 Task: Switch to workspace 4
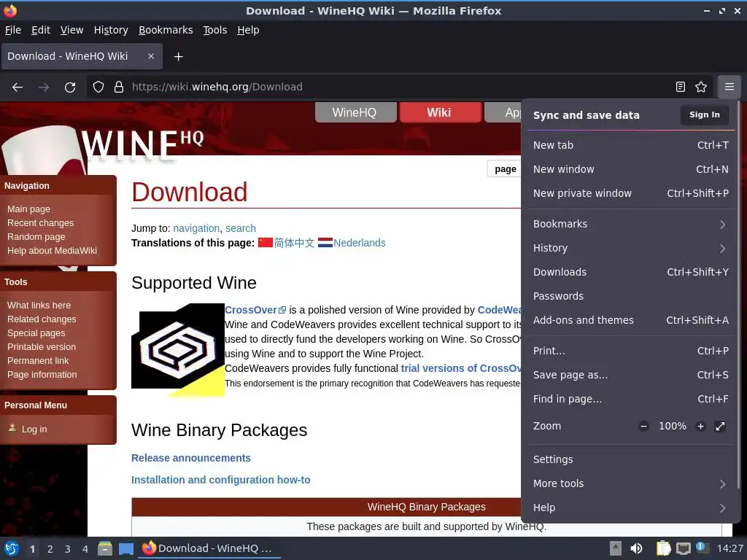tap(85, 549)
